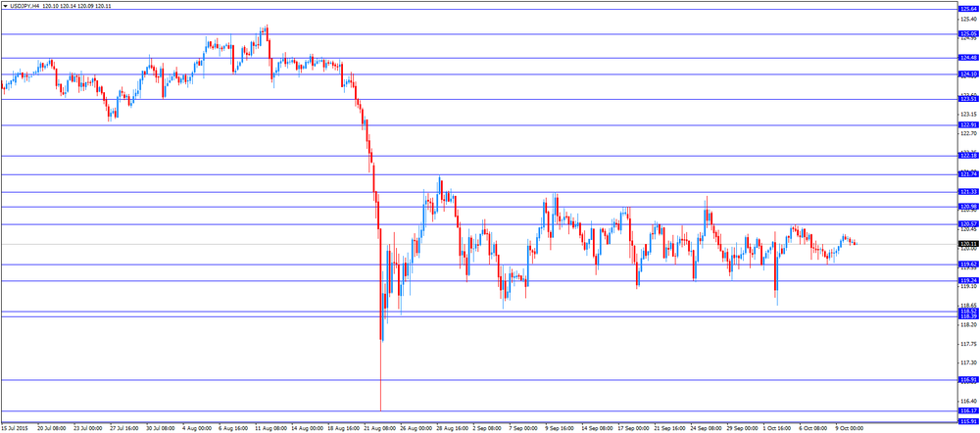Click the 116.91 price level label
The width and height of the screenshot is (980, 433).
click(968, 380)
